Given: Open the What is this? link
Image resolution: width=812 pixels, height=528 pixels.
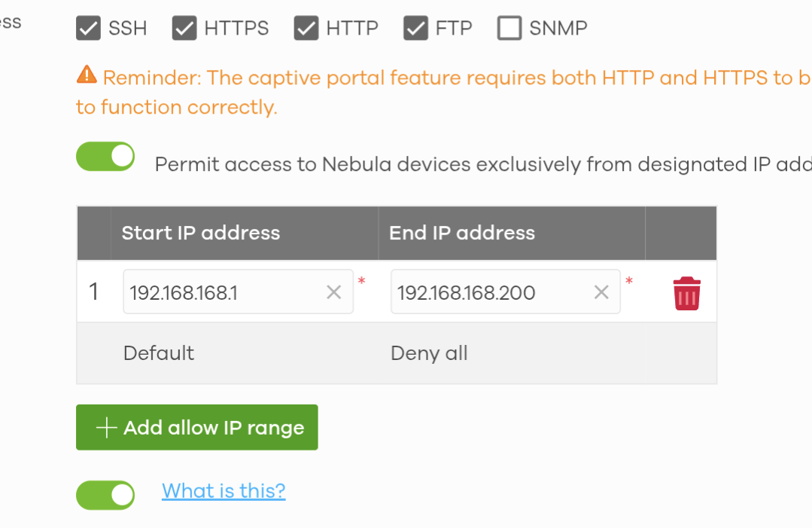Looking at the screenshot, I should (224, 491).
